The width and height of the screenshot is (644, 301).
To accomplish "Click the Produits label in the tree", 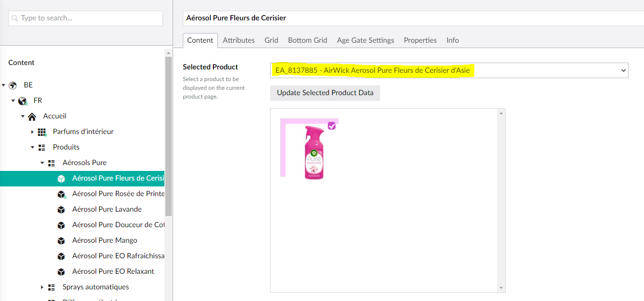I will pyautogui.click(x=66, y=147).
